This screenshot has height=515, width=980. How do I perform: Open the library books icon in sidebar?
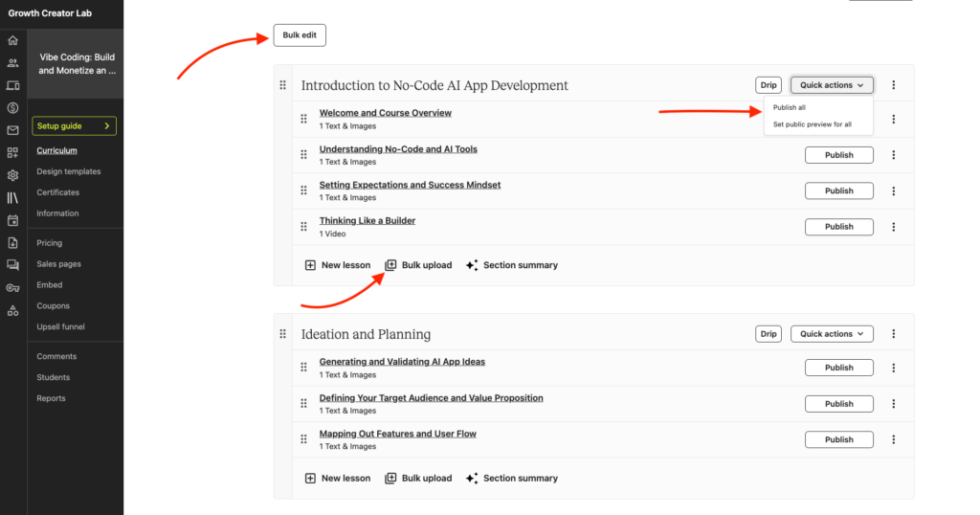coord(12,198)
